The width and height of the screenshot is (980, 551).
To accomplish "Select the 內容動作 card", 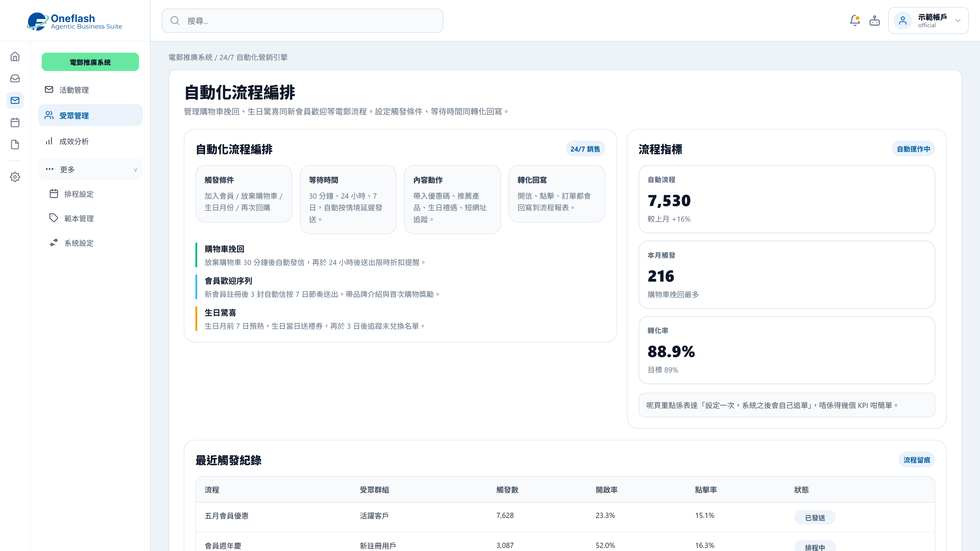I will 452,199.
